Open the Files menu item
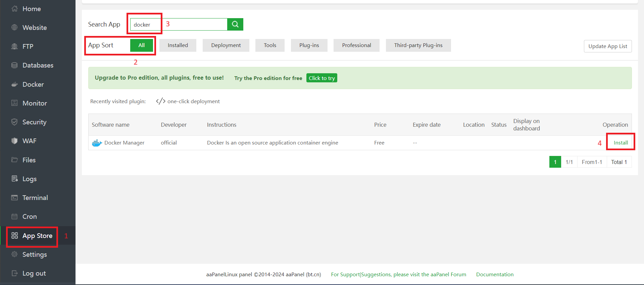This screenshot has height=285, width=644. point(29,160)
